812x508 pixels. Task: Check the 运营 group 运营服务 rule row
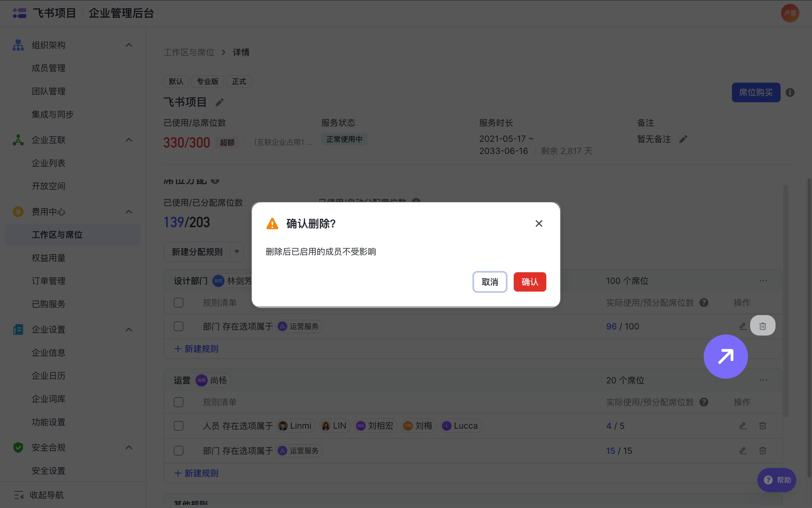179,451
